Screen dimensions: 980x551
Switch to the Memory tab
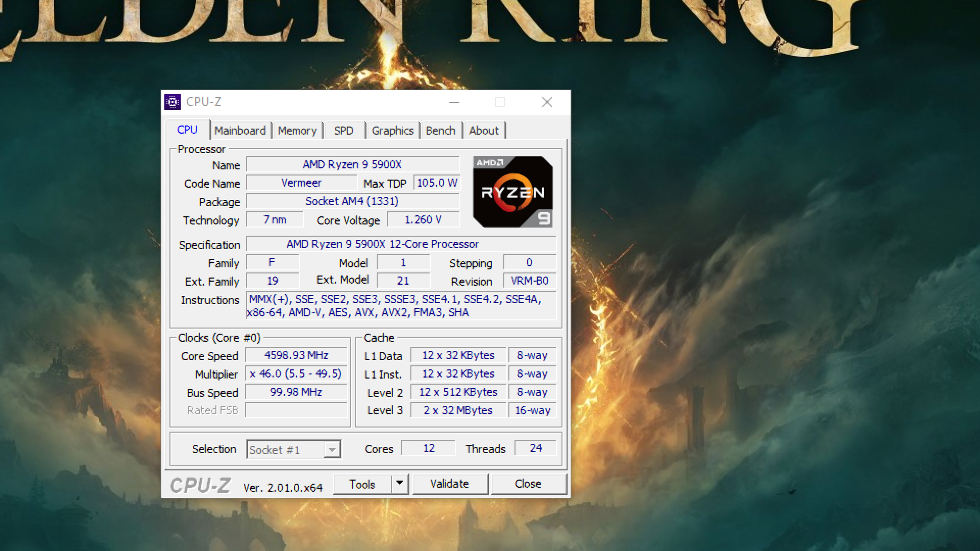pyautogui.click(x=298, y=131)
